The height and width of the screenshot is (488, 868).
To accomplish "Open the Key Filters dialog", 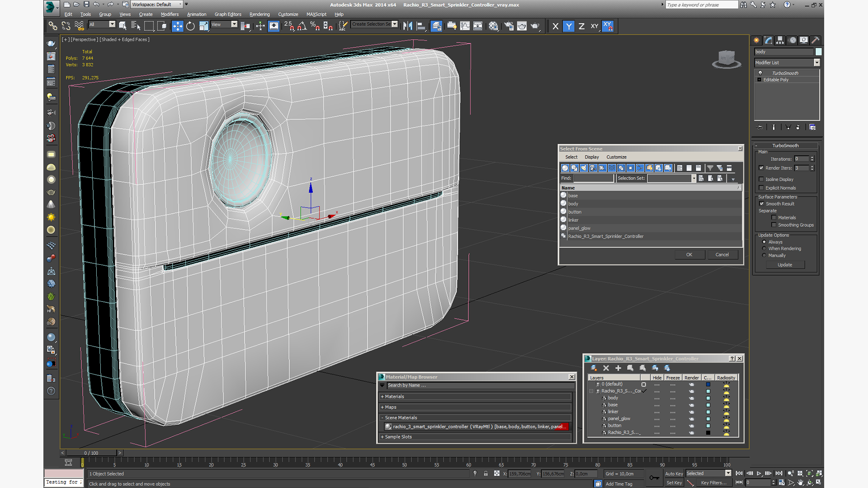I will coord(714,483).
